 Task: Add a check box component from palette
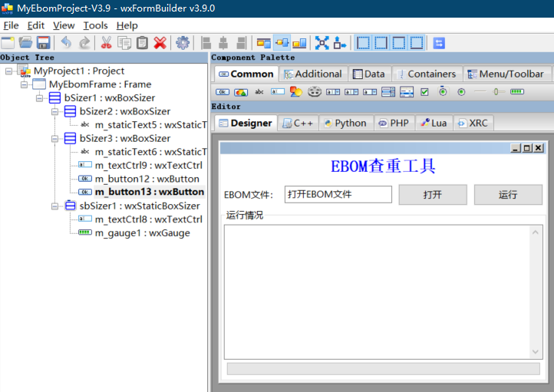[x=424, y=92]
